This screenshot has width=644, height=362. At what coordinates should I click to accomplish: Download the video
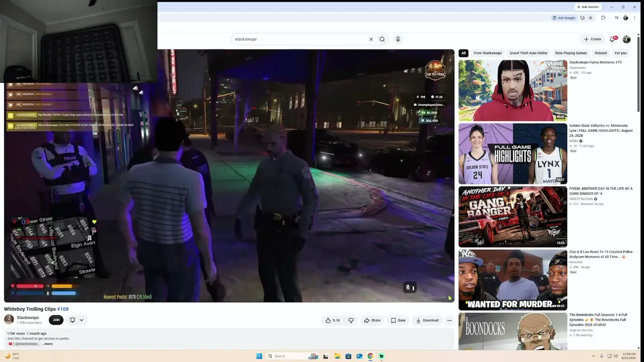(427, 320)
